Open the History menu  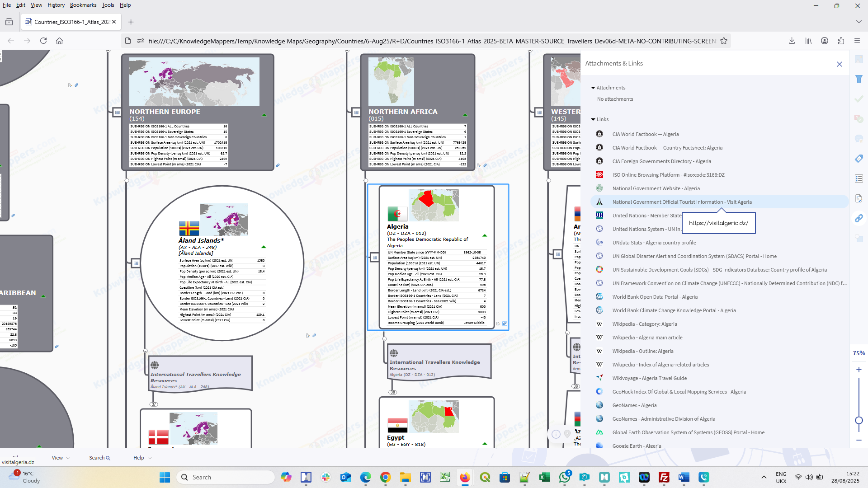[x=56, y=5]
